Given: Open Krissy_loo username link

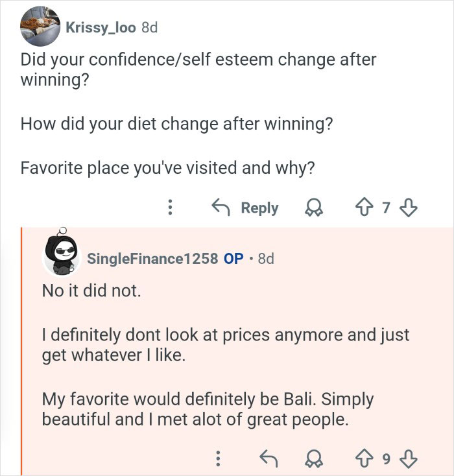Looking at the screenshot, I should 101,27.
